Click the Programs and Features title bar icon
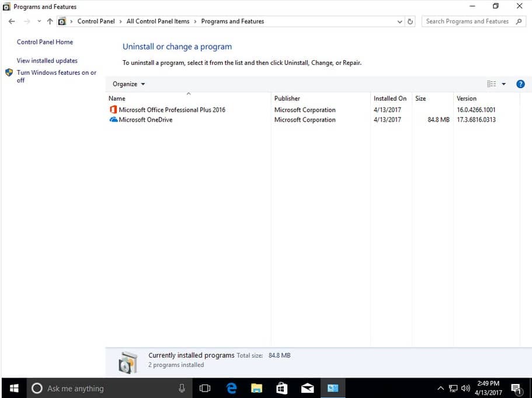The image size is (532, 398). point(6,7)
